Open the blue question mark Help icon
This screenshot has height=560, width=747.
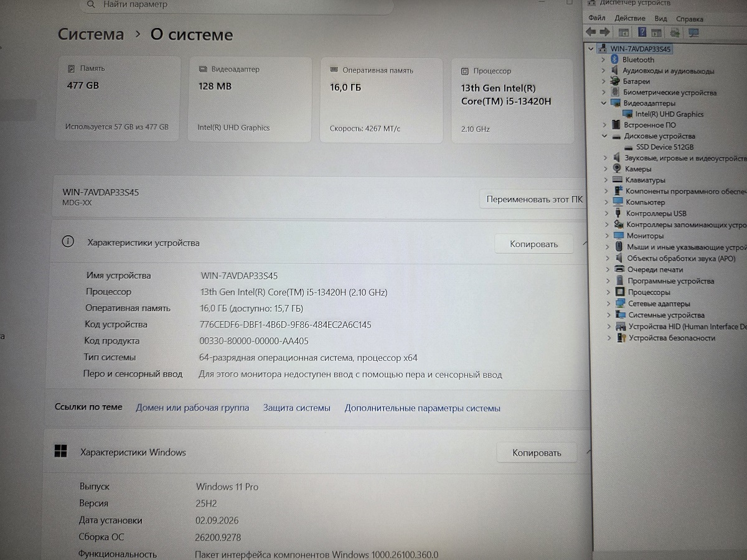pos(641,32)
